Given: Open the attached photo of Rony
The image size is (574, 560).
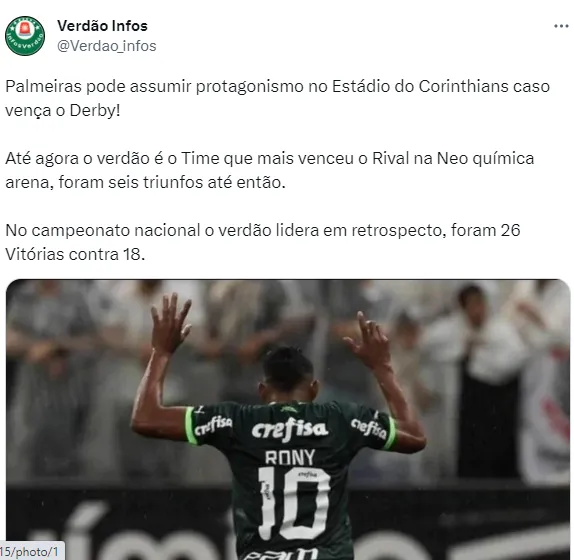Looking at the screenshot, I should point(288,419).
